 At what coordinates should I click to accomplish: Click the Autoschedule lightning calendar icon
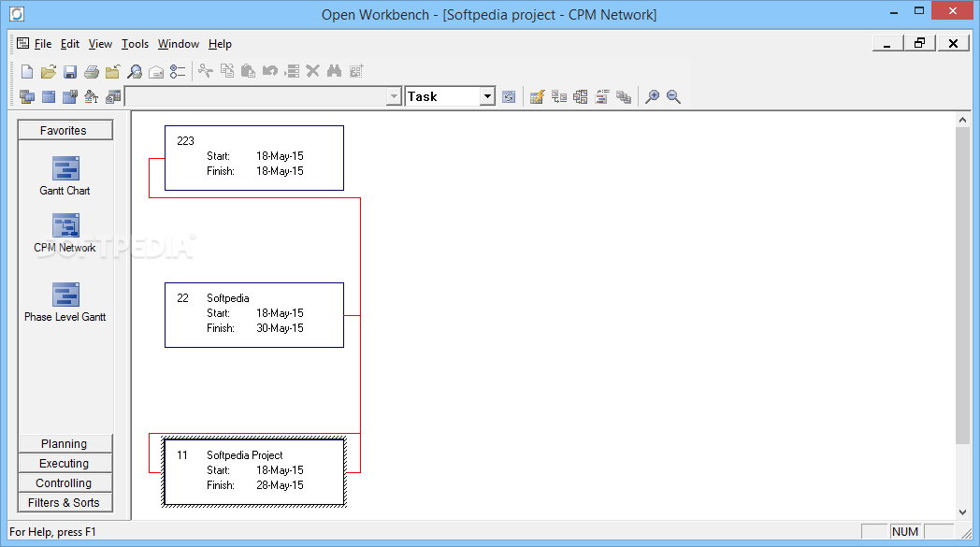[x=537, y=96]
